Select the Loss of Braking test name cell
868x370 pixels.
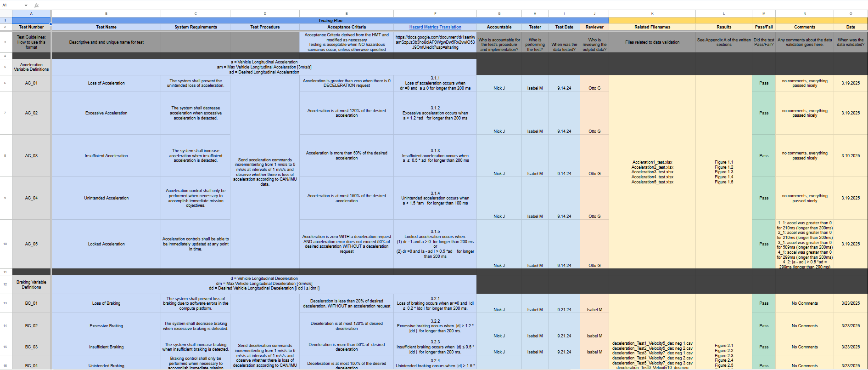pyautogui.click(x=106, y=303)
